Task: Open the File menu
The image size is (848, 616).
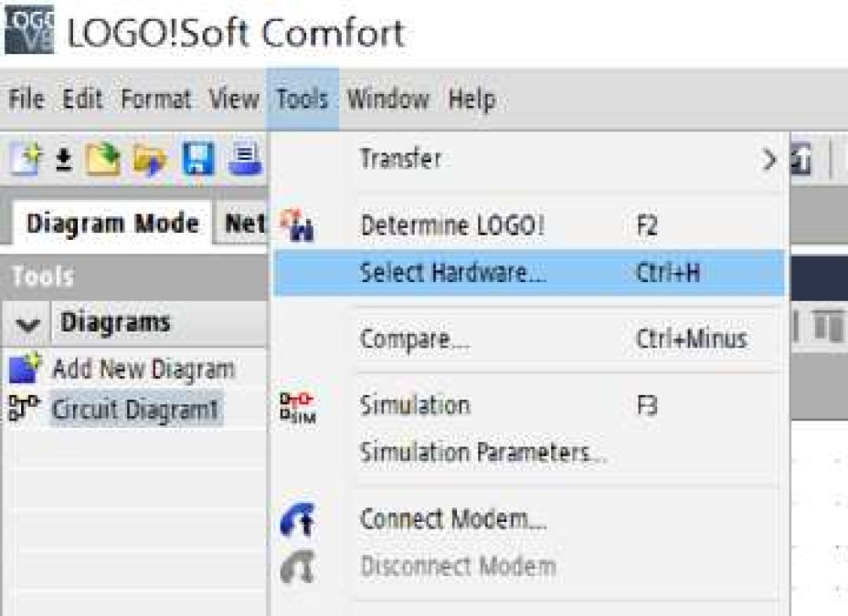Action: 26,99
